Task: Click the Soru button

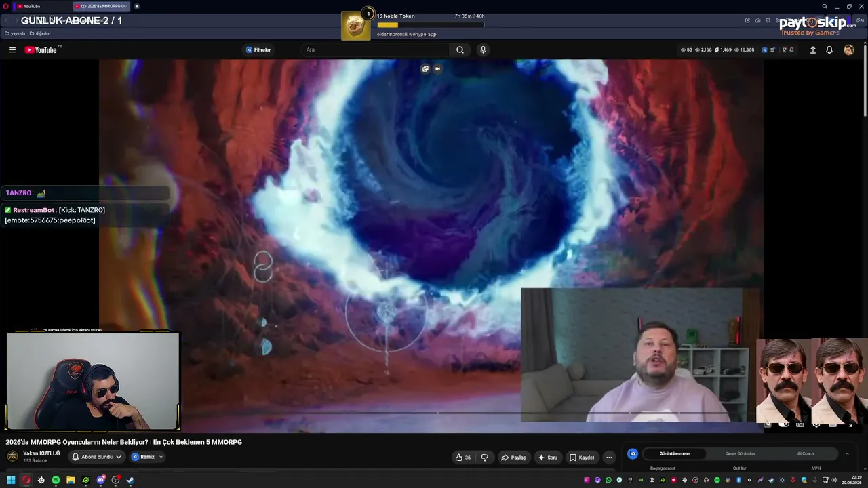Action: [548, 457]
